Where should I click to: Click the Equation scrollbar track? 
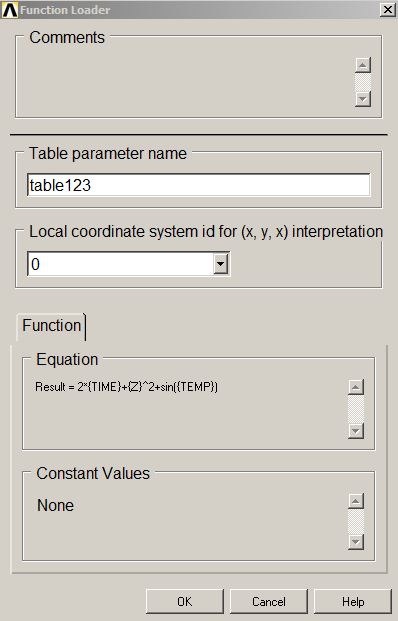[x=356, y=409]
